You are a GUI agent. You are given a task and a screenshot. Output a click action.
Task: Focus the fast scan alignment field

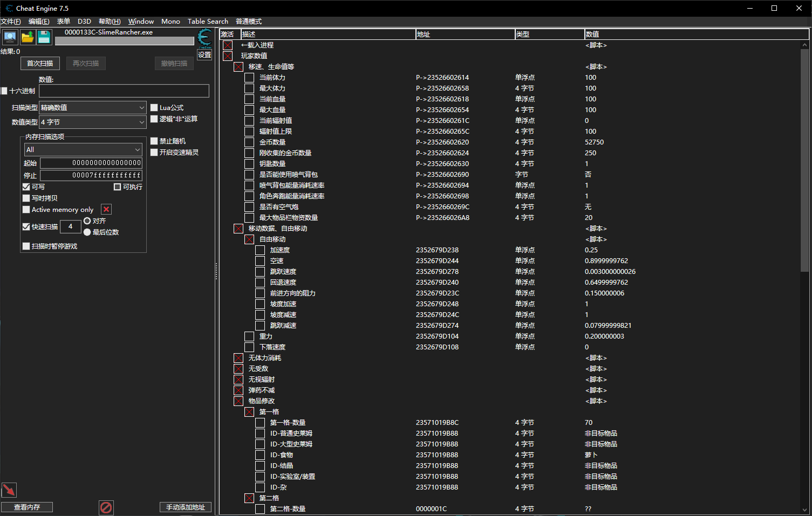70,227
